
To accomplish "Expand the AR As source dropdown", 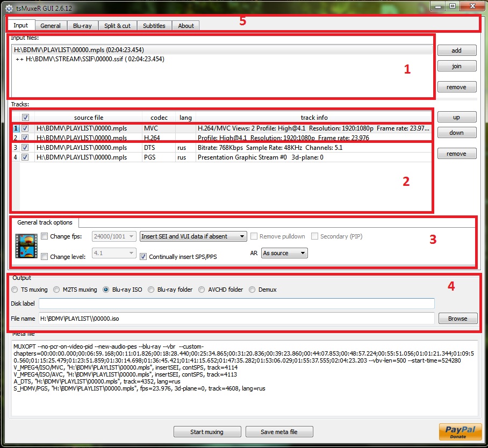I will (284, 253).
